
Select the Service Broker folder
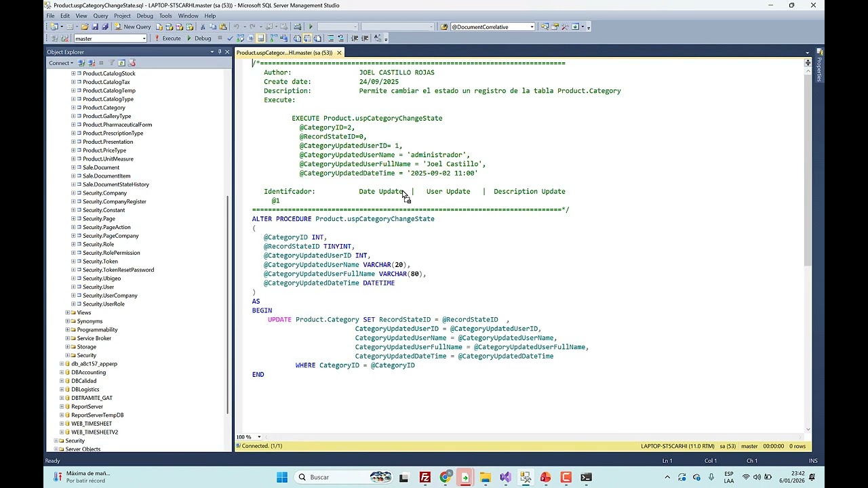(94, 338)
